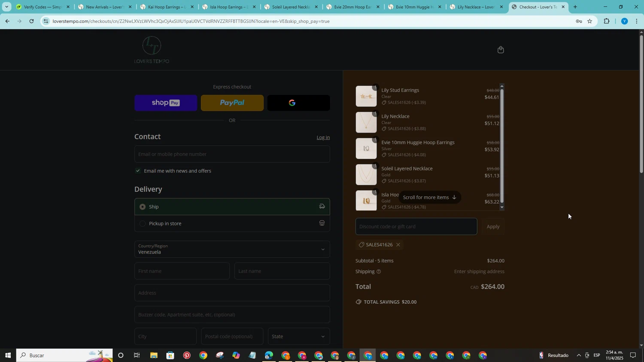Close the Lily Necklace tab

tap(501, 7)
